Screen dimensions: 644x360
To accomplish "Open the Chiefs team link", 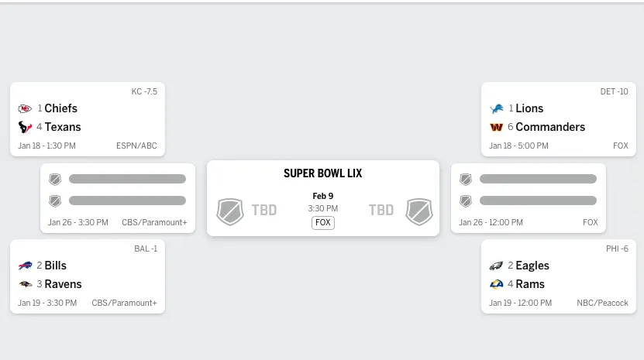I will pos(60,108).
